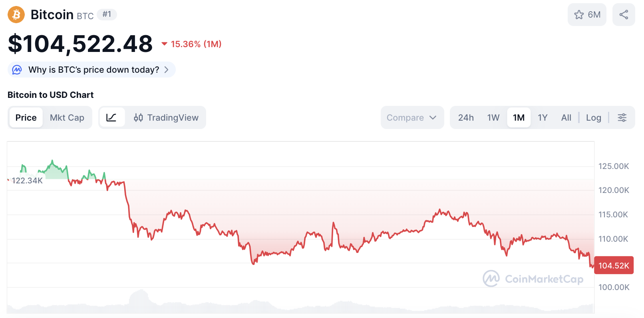The height and width of the screenshot is (318, 644).
Task: Click the red downward triangle price indicator
Action: [164, 44]
